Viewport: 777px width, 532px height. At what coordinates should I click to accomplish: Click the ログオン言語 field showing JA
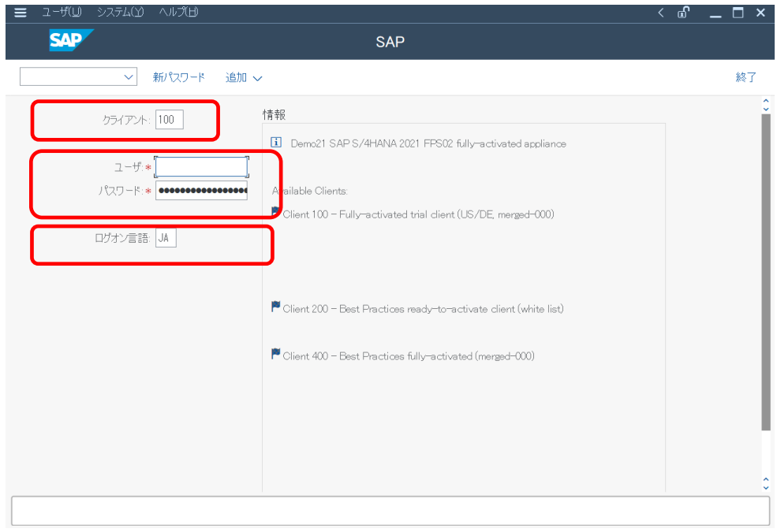[166, 237]
